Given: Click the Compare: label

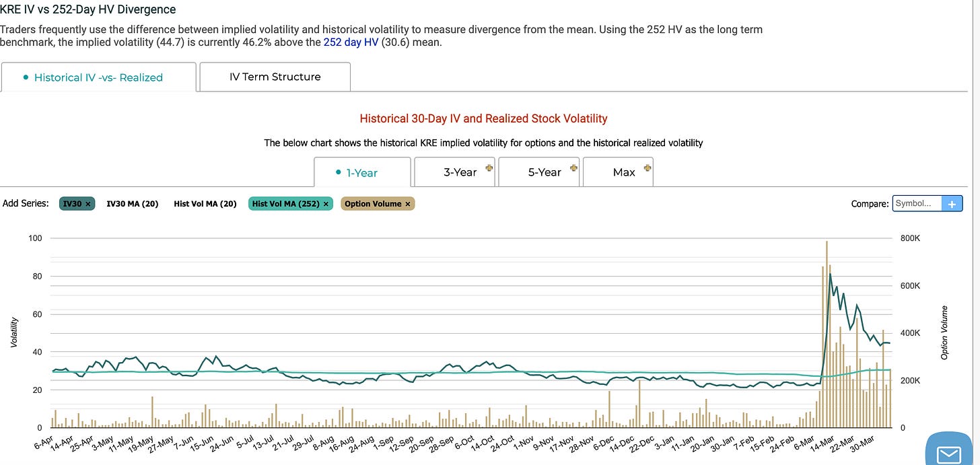Looking at the screenshot, I should pos(870,204).
